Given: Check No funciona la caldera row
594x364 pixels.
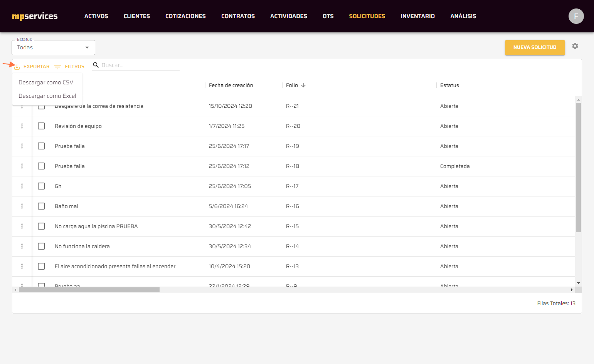Looking at the screenshot, I should [41, 246].
